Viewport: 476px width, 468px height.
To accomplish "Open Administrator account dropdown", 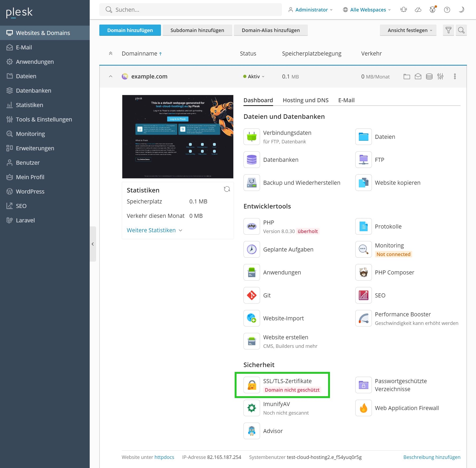I will (x=310, y=10).
